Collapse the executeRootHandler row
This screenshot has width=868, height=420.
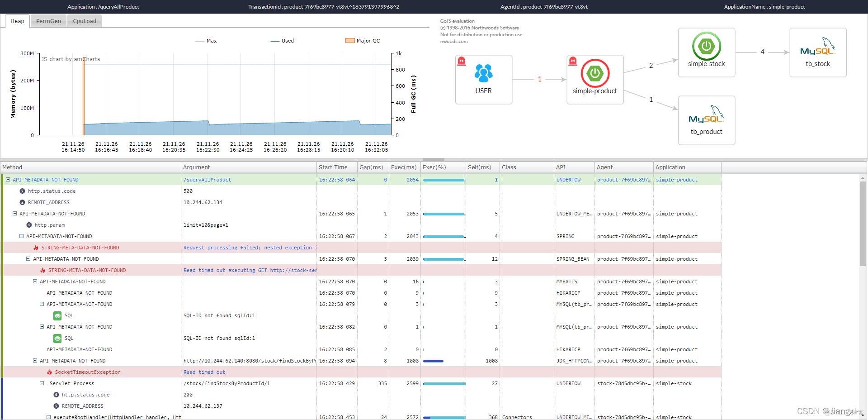48,417
